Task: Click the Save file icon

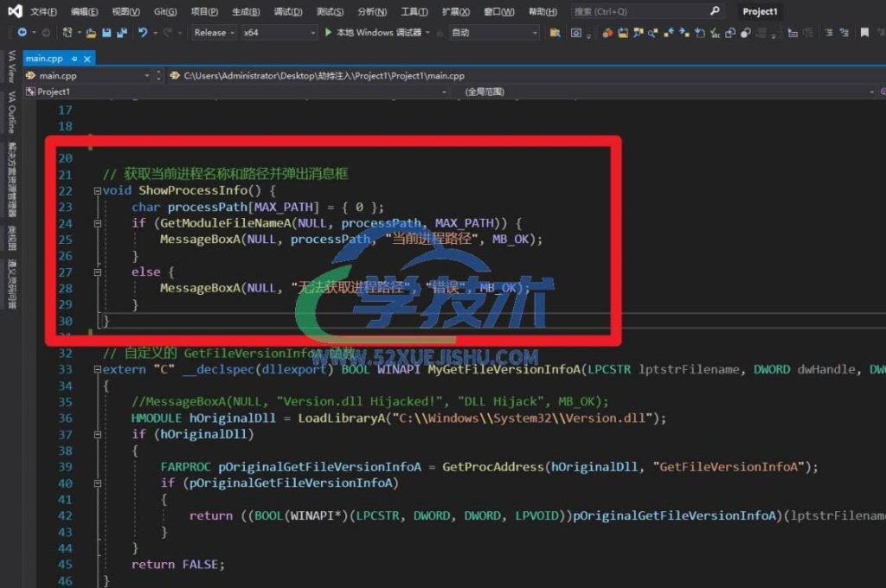Action: (106, 33)
